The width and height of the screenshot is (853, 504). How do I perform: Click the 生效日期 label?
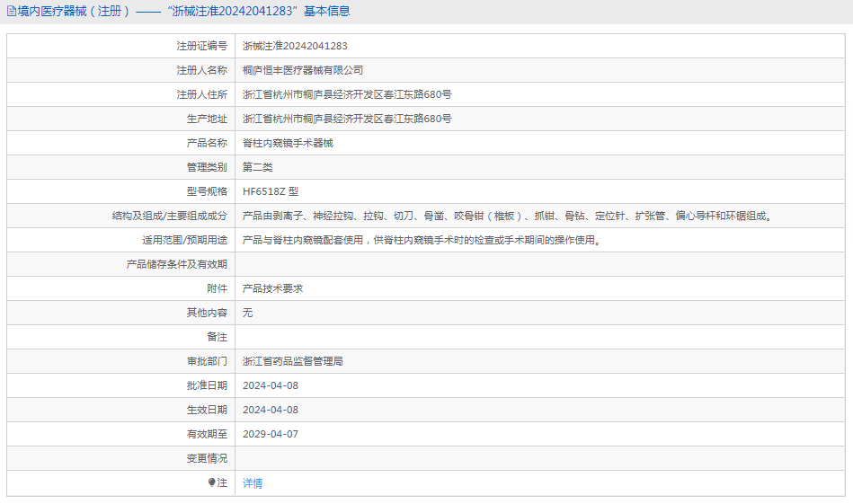point(207,410)
